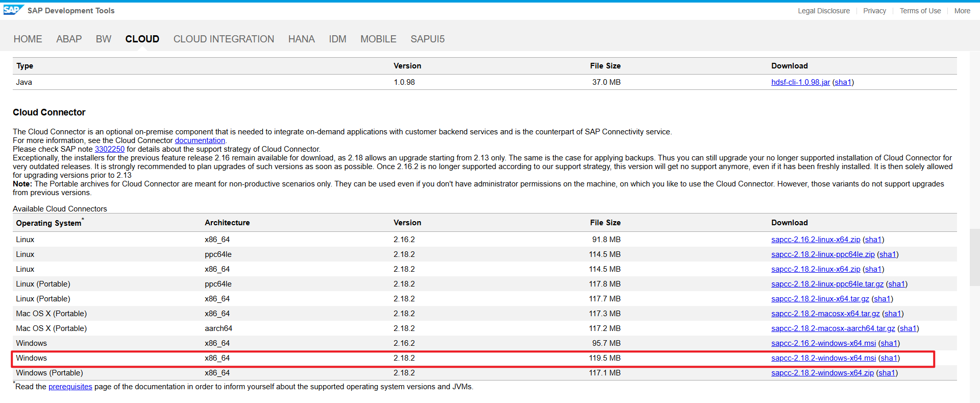Open Legal Disclosure link
The width and height of the screenshot is (980, 403).
(x=824, y=11)
